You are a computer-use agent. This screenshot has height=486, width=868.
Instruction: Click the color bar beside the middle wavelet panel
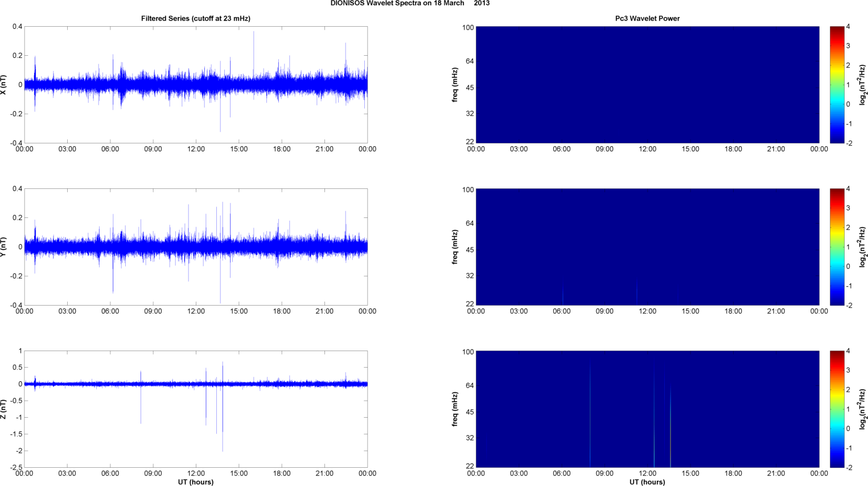tap(837, 247)
